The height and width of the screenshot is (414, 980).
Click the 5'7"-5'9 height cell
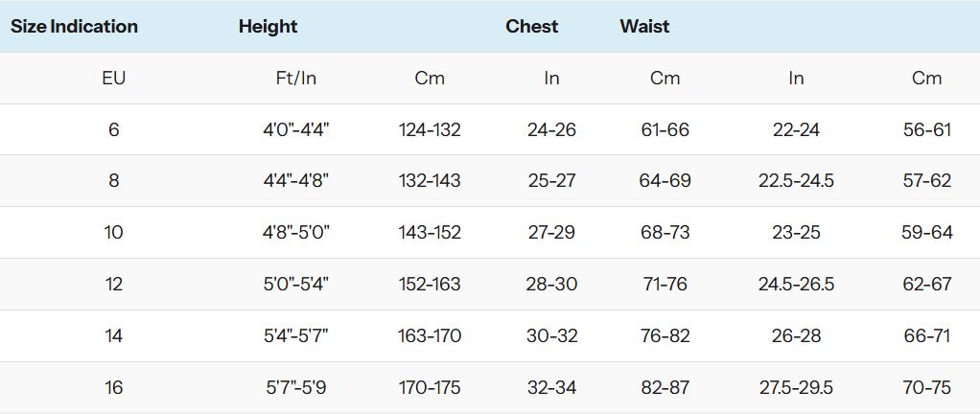(296, 388)
